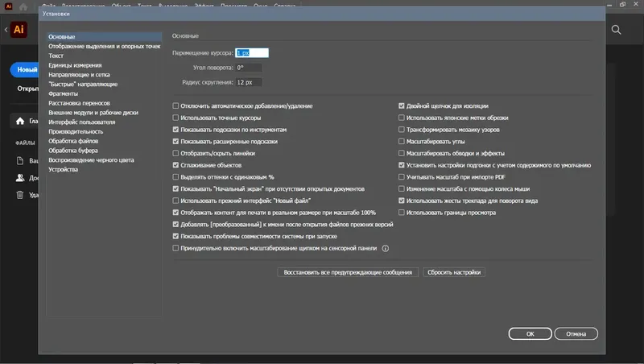Click the person icon in left sidebar
Screen dimensions: 644x364
[19, 177]
